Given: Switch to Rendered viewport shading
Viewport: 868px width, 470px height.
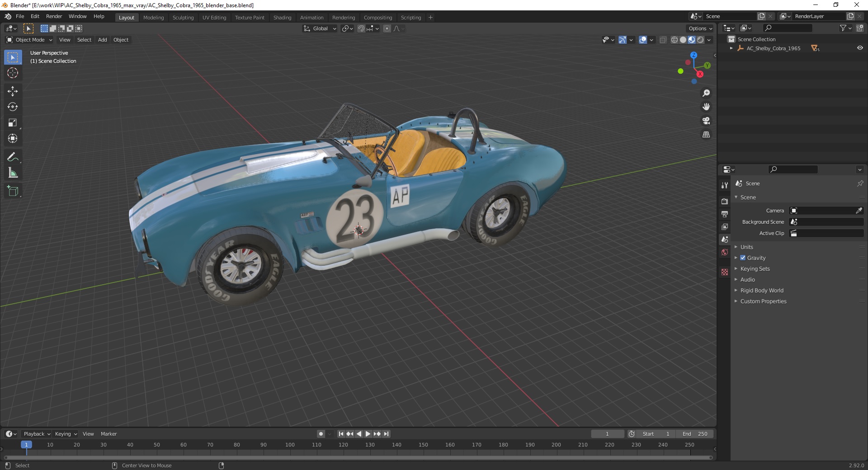Looking at the screenshot, I should pos(700,40).
